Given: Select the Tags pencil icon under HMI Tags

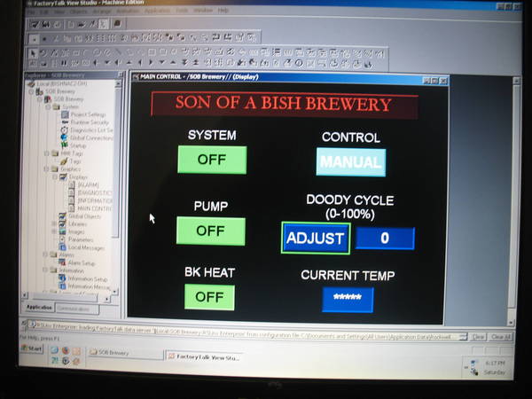Looking at the screenshot, I should click(x=64, y=161).
